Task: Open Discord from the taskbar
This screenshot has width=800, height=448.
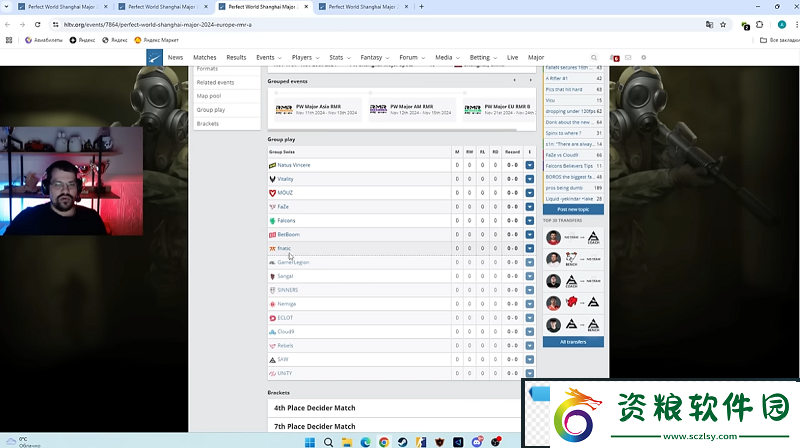Action: (477, 442)
